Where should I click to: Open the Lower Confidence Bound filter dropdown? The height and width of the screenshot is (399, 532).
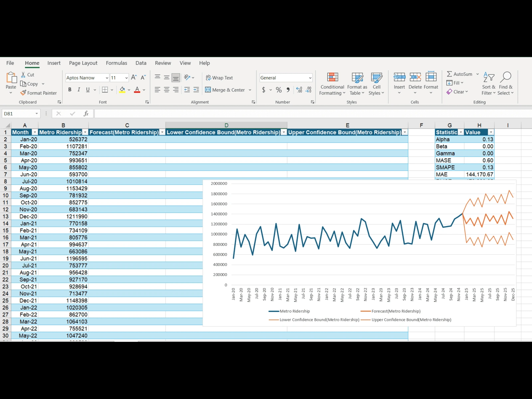coord(284,132)
